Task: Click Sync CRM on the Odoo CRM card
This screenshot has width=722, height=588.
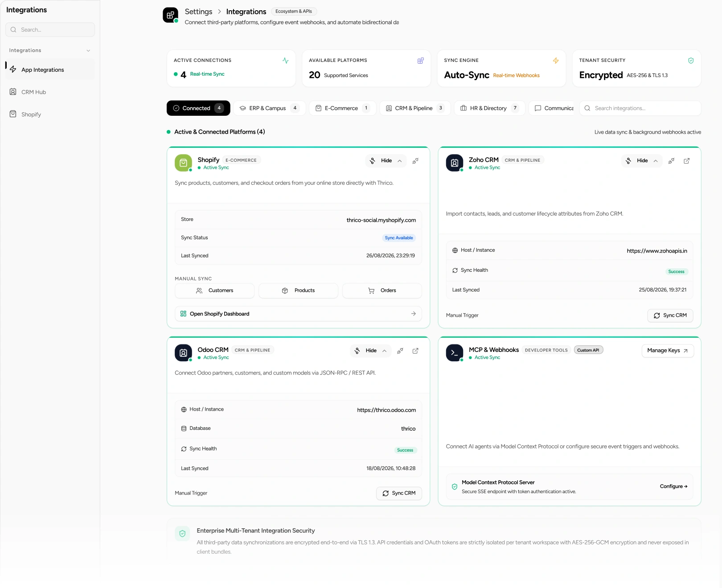Action: tap(399, 494)
